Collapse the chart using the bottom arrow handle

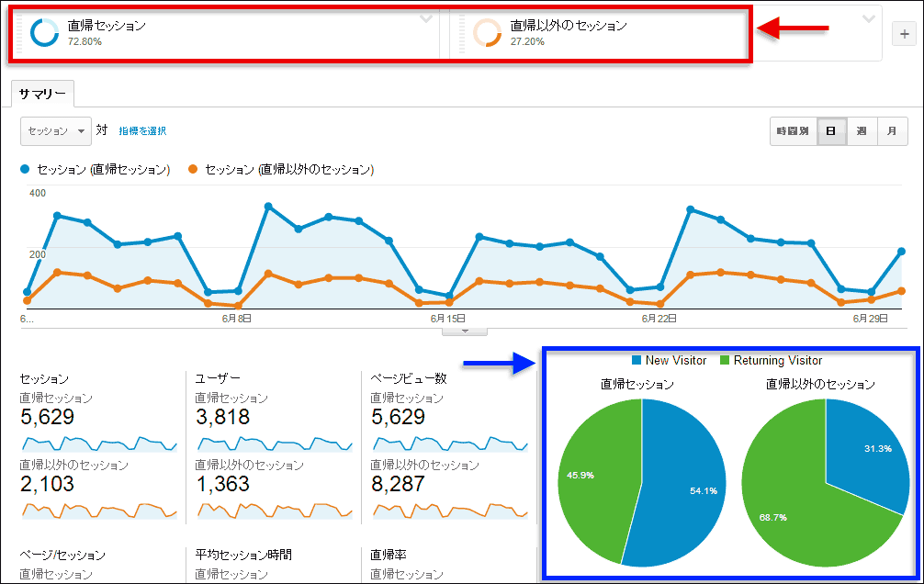465,331
